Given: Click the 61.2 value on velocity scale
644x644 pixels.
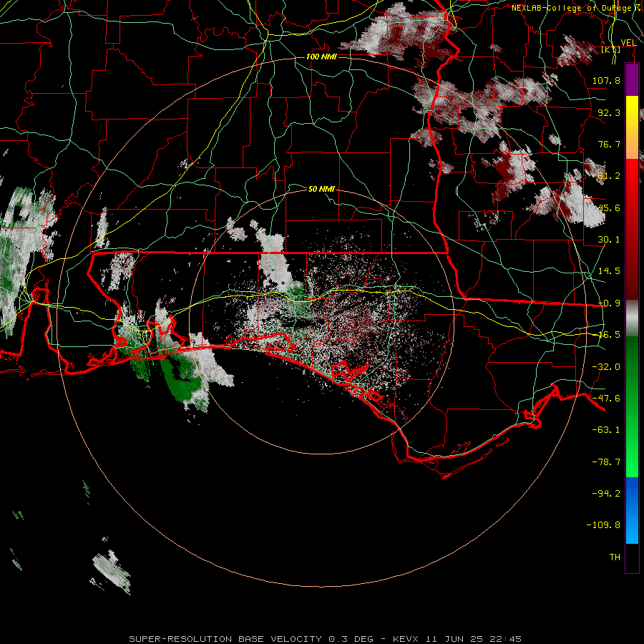Looking at the screenshot, I should [609, 176].
